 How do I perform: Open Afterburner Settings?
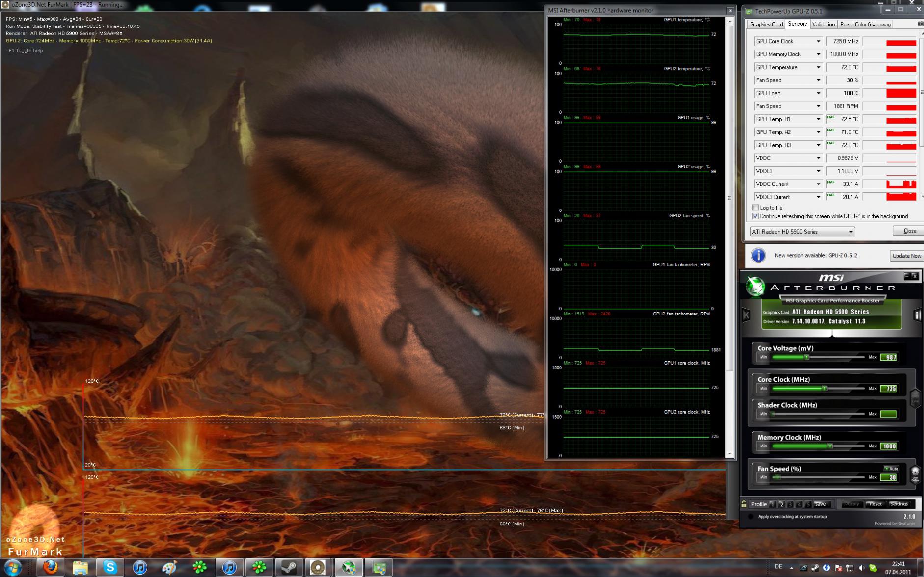point(899,504)
